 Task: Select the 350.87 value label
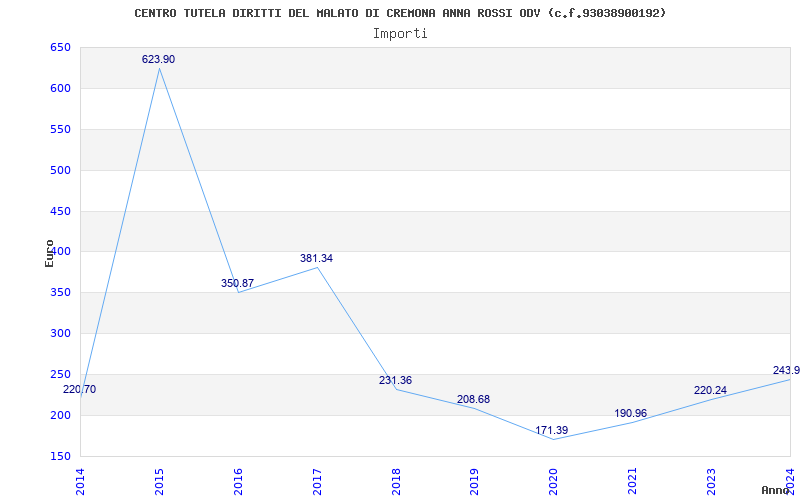[x=237, y=283]
